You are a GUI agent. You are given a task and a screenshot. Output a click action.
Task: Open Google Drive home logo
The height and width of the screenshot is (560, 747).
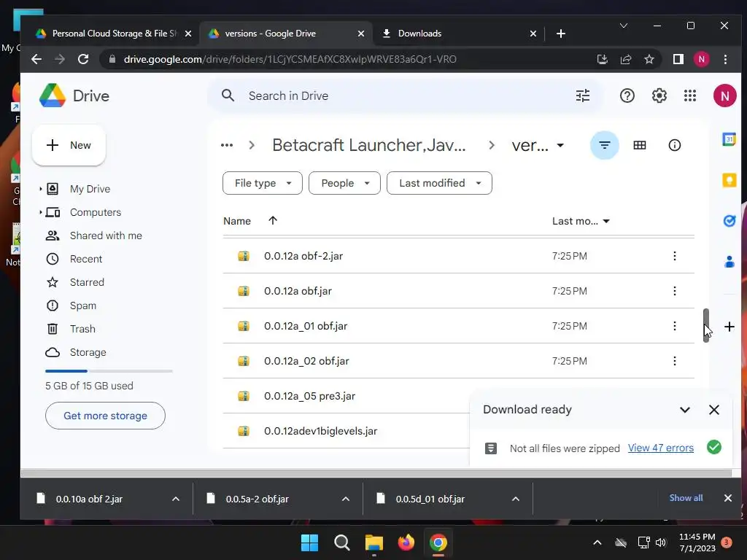click(x=74, y=96)
